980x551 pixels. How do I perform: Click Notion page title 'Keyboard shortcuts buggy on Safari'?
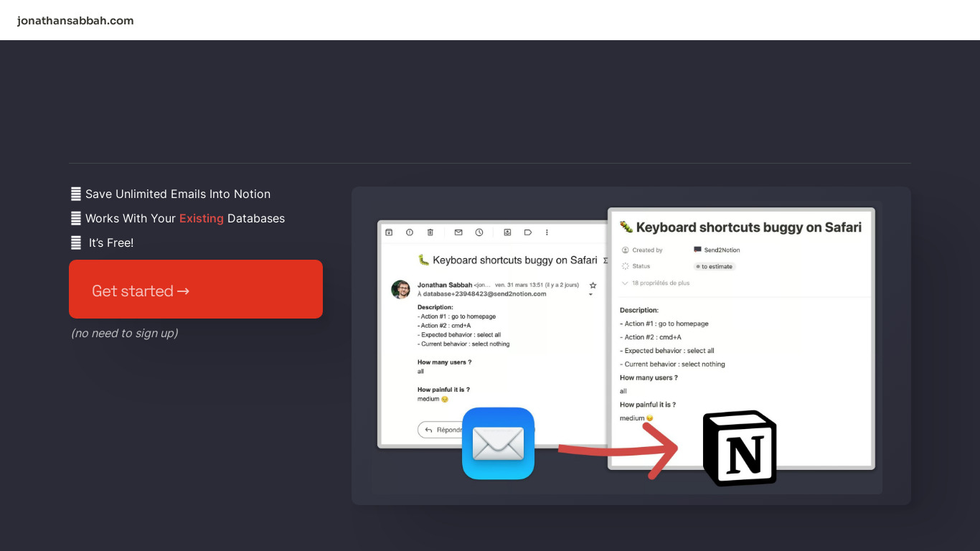pos(748,227)
